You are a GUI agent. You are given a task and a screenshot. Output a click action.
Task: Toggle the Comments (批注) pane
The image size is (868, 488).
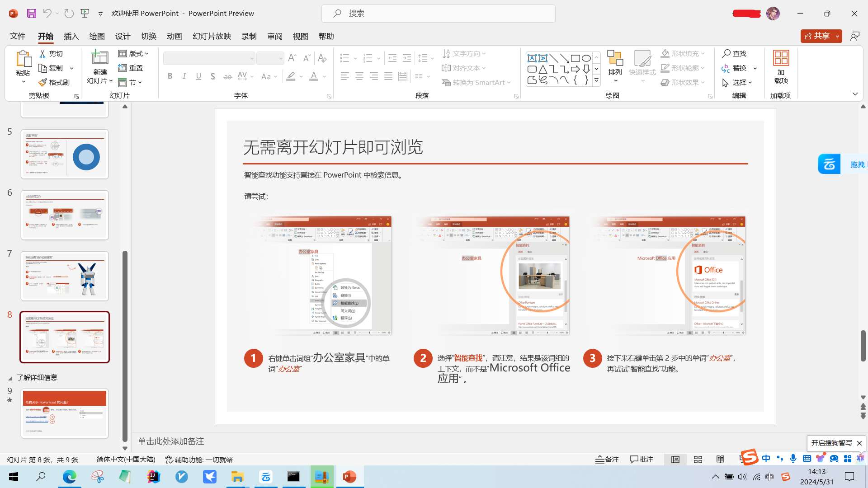point(642,460)
